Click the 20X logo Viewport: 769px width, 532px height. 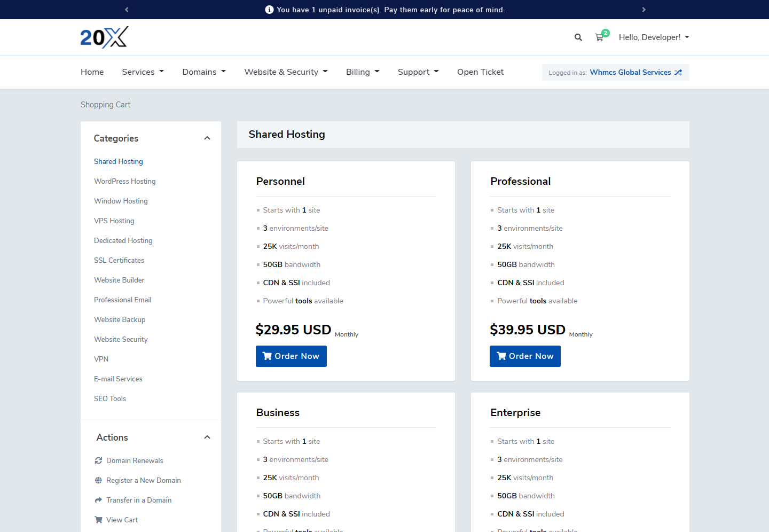[x=104, y=37]
